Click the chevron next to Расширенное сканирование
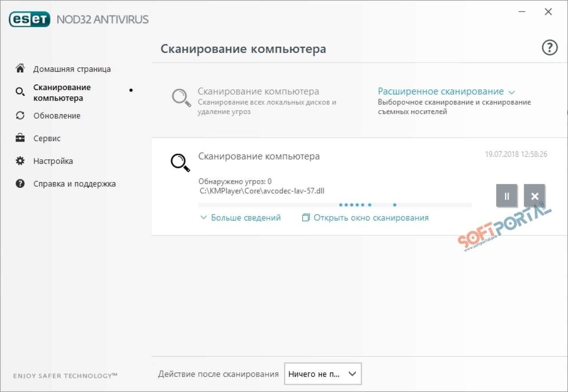This screenshot has width=568, height=392. [x=511, y=92]
